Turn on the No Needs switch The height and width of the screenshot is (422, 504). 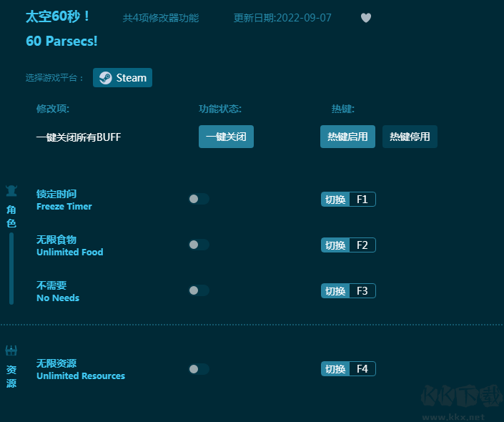coord(199,290)
